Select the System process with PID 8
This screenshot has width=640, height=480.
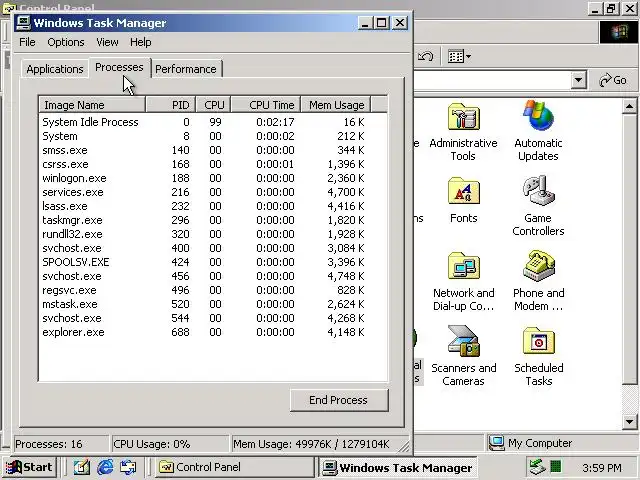point(204,136)
